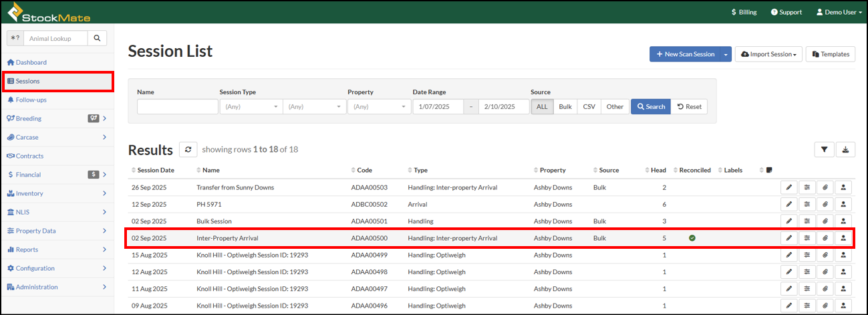Sort by the notes column icon

point(768,171)
